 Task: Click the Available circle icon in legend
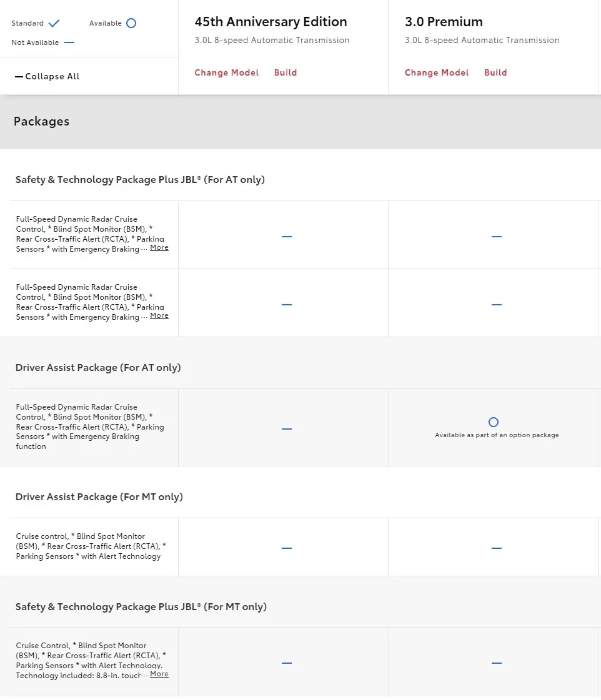coord(131,23)
